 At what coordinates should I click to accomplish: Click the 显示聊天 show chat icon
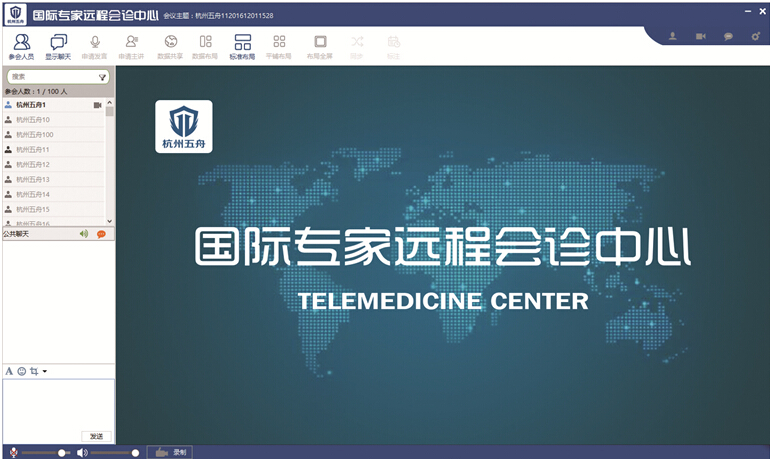[59, 46]
